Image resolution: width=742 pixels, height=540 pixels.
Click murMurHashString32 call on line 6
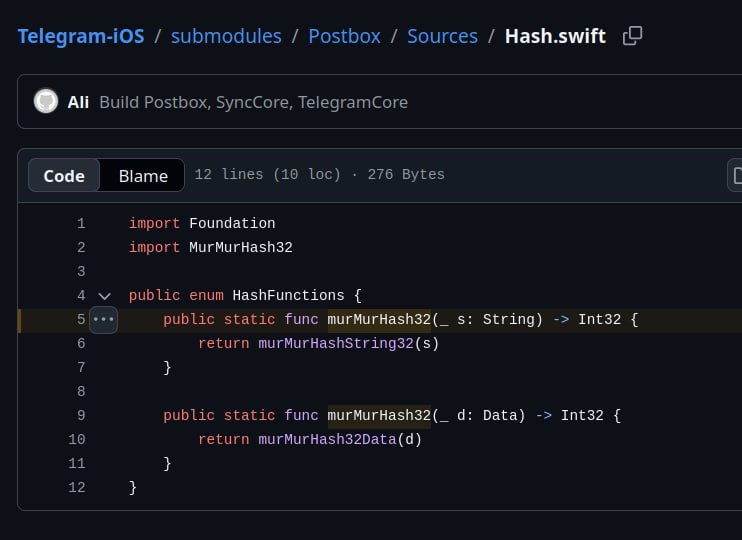(336, 344)
